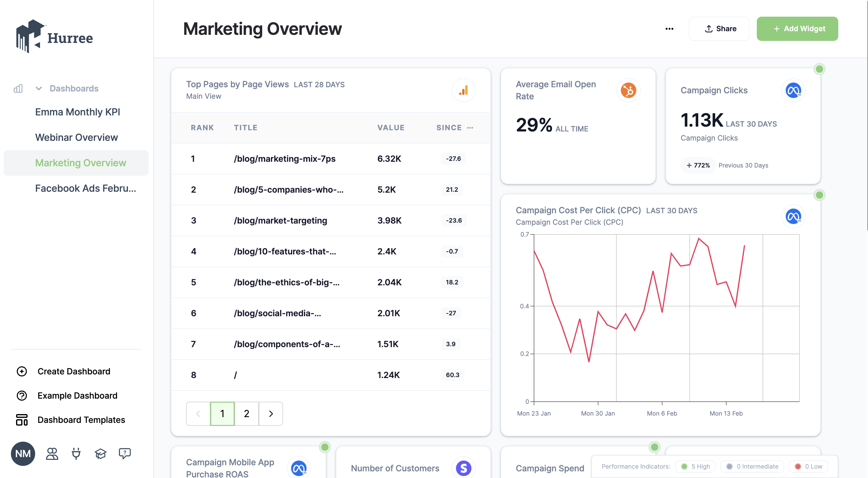Go to page 2 of Top Pages results

(x=246, y=413)
